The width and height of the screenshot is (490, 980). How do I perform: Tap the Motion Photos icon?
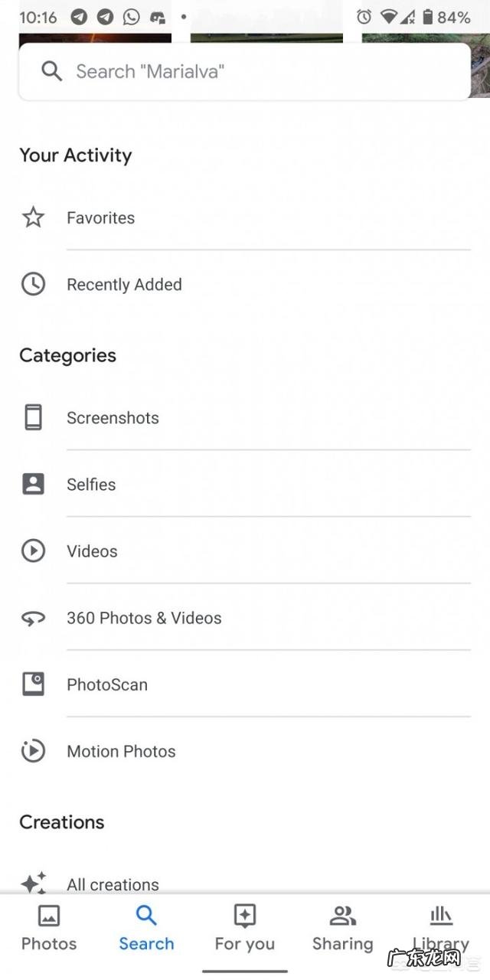[32, 751]
